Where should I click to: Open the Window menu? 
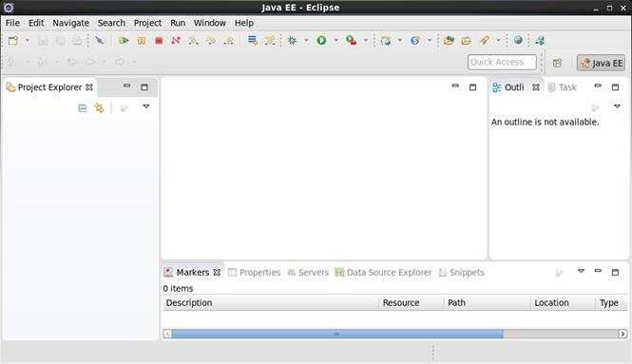tap(210, 23)
